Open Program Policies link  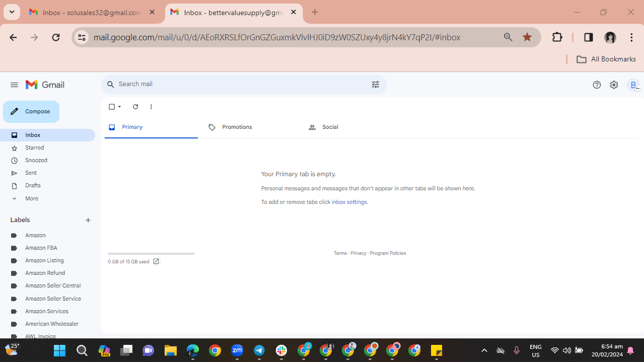(x=388, y=253)
